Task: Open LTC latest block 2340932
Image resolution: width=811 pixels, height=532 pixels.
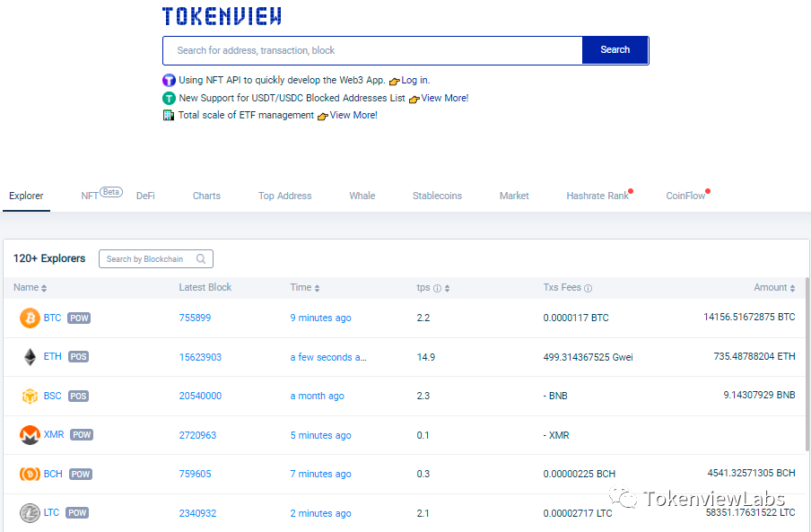Action: [197, 513]
